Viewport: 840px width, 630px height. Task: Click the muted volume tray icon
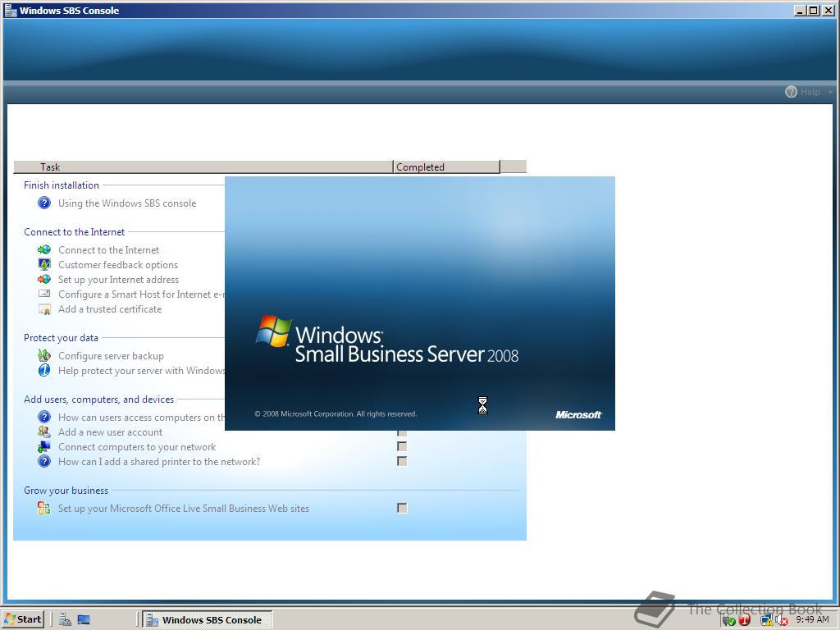tap(781, 620)
